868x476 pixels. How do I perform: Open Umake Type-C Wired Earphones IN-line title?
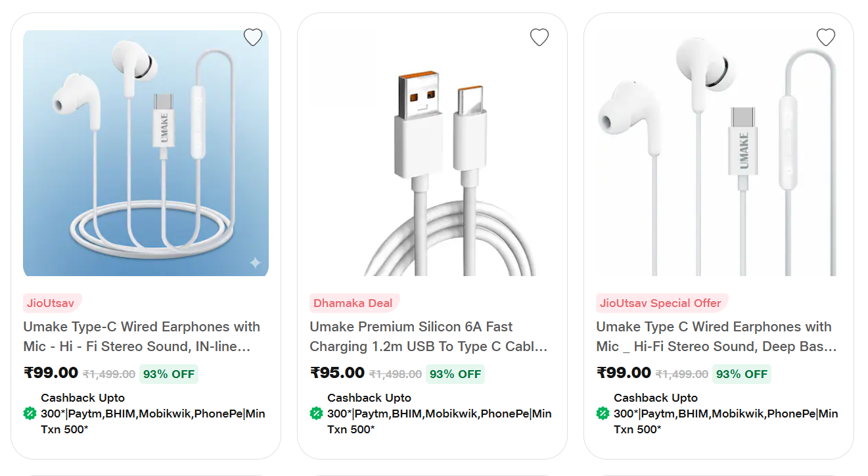click(x=142, y=336)
